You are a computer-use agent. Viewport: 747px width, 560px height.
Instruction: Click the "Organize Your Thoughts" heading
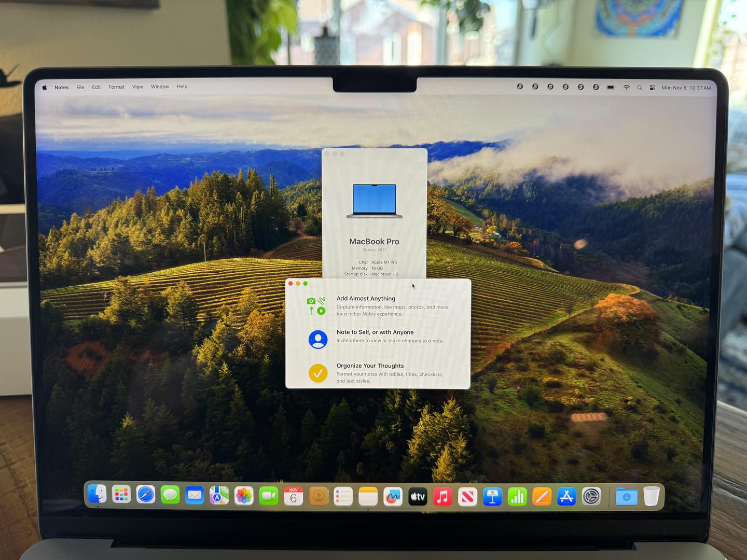[370, 366]
